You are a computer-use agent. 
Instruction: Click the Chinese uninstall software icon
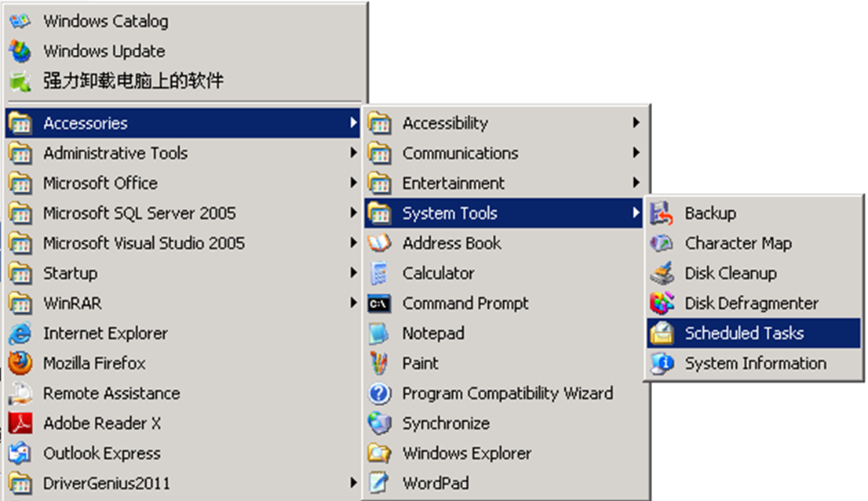(20, 82)
